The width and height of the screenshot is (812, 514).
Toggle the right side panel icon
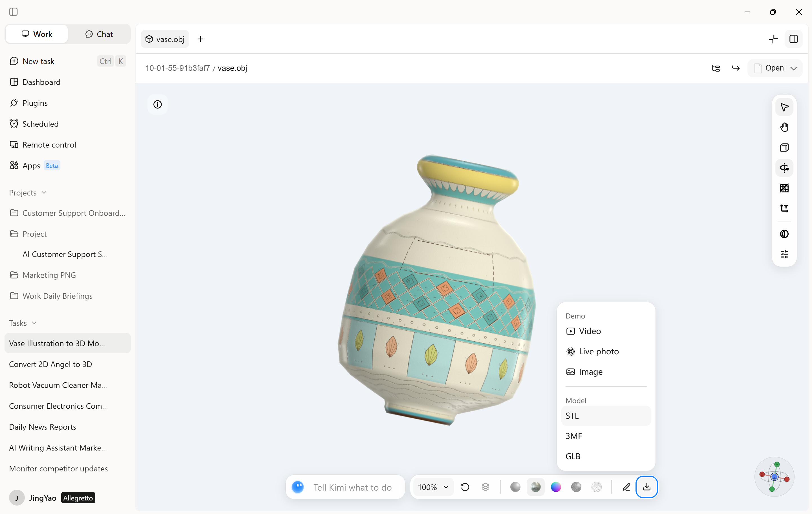click(x=793, y=39)
